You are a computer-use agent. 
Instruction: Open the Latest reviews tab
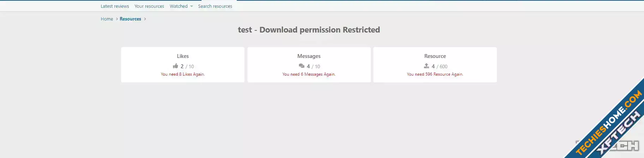coord(115,6)
